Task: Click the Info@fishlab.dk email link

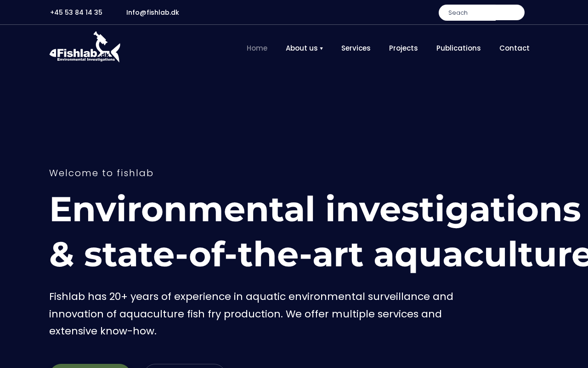Action: (153, 12)
